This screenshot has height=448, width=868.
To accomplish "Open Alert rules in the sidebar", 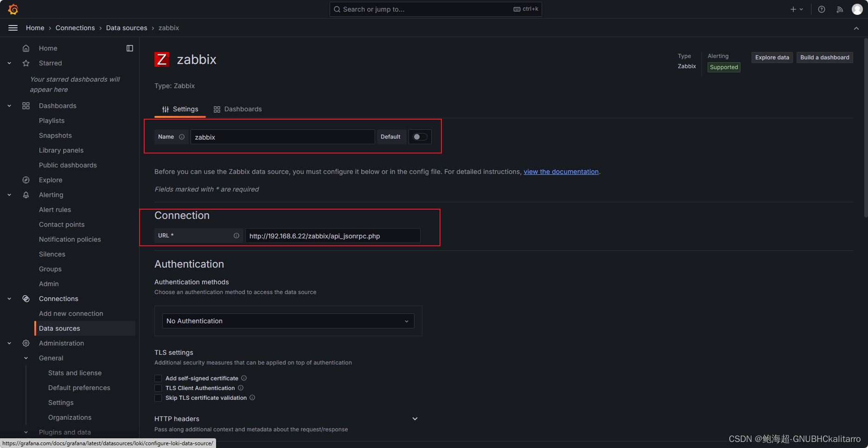I will (55, 210).
